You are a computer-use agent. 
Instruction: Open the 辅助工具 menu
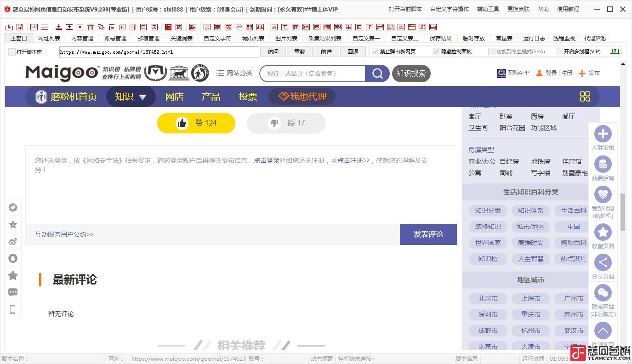click(488, 9)
